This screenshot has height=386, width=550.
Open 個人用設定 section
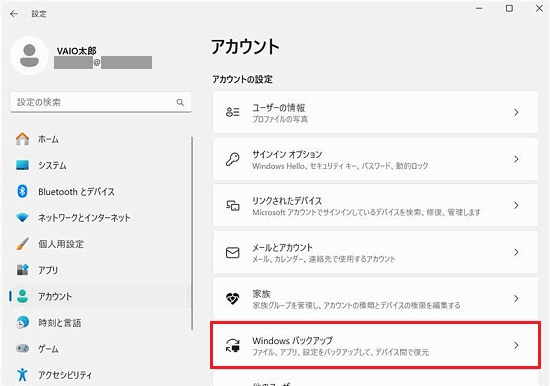61,244
